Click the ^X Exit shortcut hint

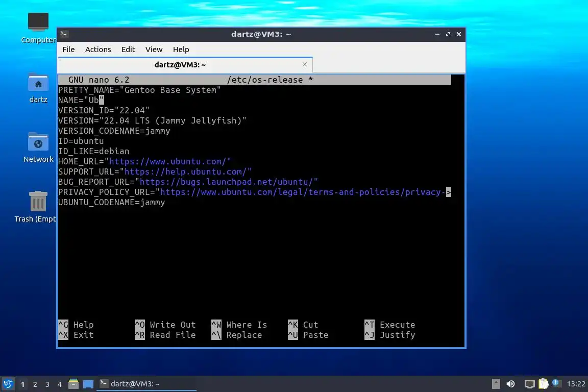coord(76,335)
